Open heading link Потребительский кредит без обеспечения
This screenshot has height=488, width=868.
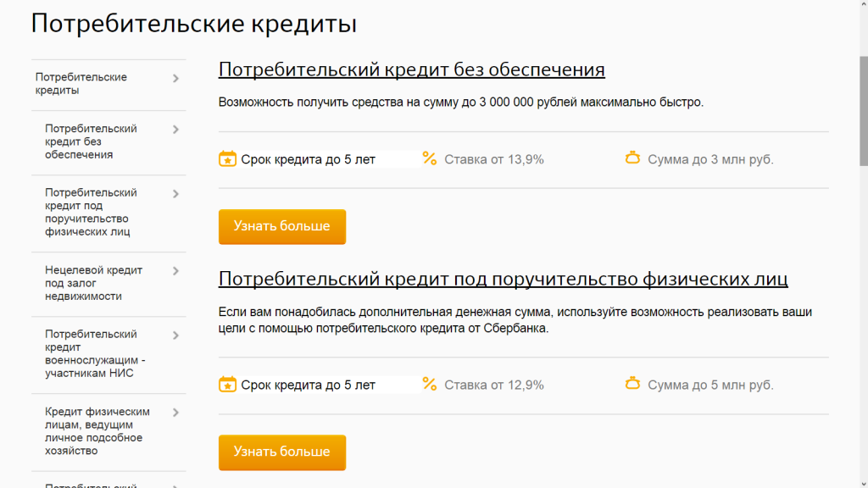click(411, 69)
